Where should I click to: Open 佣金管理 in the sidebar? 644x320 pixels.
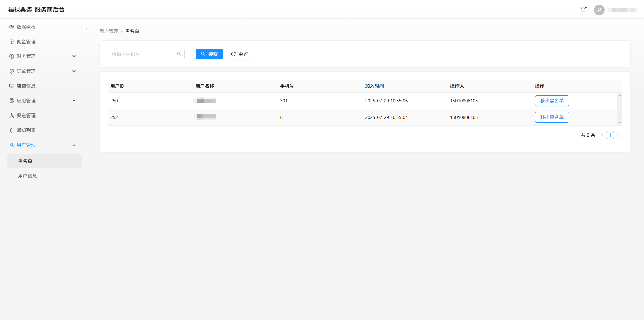26,42
